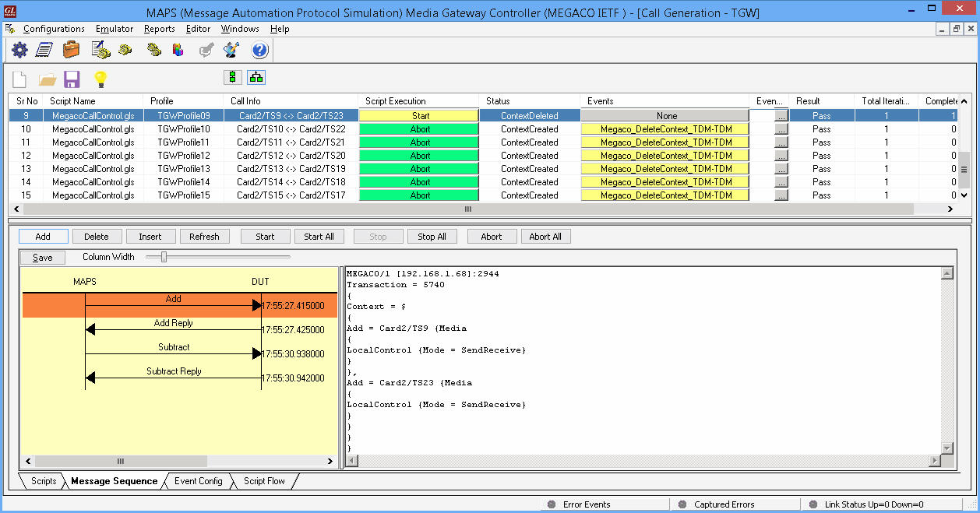Click the application icon left of Configurations menu
This screenshot has width=980, height=513.
click(9, 29)
